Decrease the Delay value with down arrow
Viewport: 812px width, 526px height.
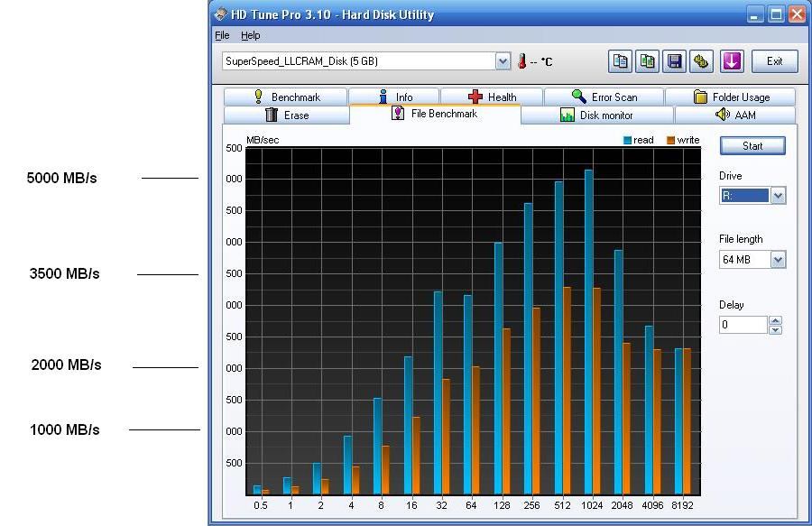click(x=775, y=330)
